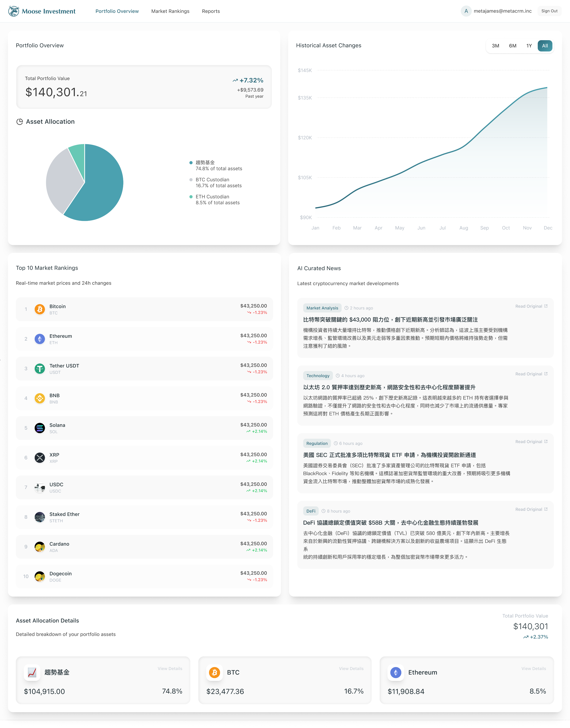Click the Sign Out button
Screen dimensions: 570x728
point(549,11)
